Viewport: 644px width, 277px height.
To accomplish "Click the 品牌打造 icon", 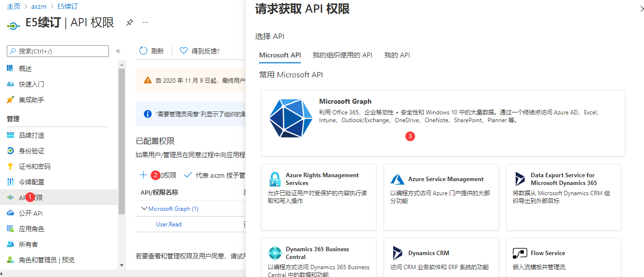I will click(x=10, y=135).
